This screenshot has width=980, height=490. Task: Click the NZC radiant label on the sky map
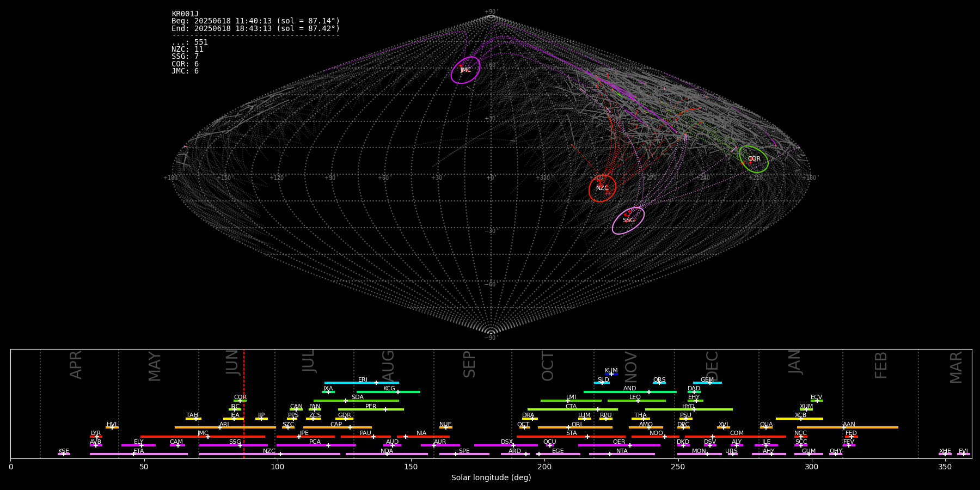602,188
